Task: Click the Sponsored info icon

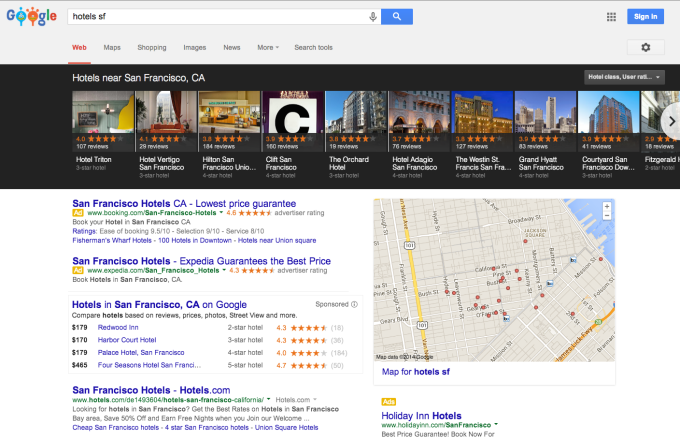Action: click(354, 305)
